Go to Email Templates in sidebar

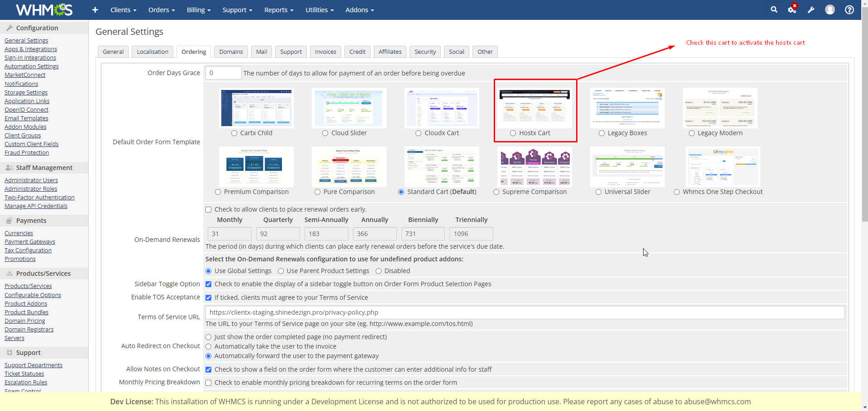(26, 118)
